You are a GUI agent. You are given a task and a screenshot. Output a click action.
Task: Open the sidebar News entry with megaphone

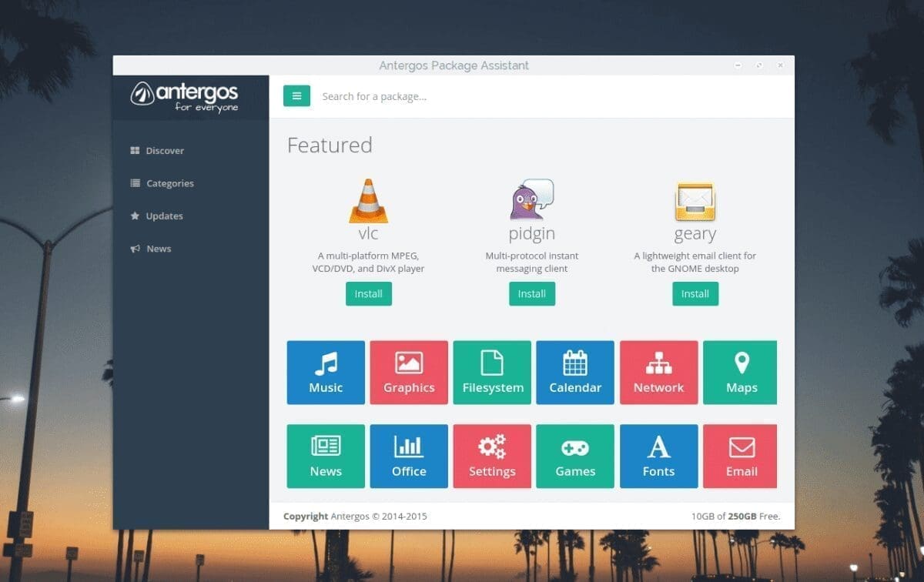(x=150, y=249)
